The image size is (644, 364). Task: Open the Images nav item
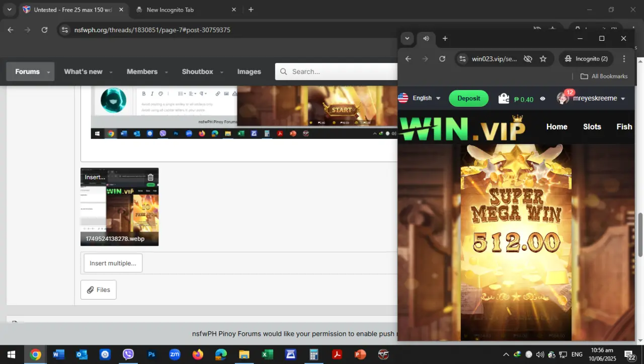coord(249,71)
